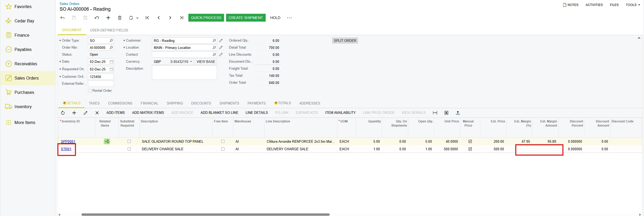
Task: Fit columns to width icon
Action: click(x=435, y=113)
